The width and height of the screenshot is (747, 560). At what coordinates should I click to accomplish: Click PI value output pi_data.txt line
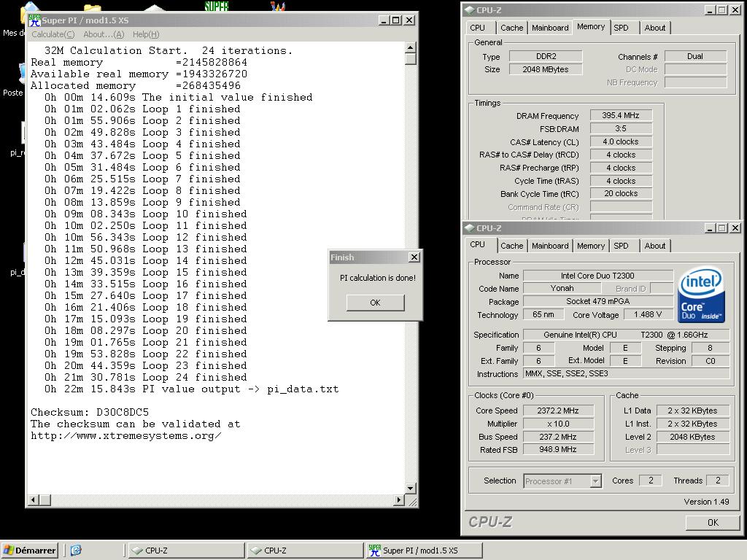(x=192, y=389)
